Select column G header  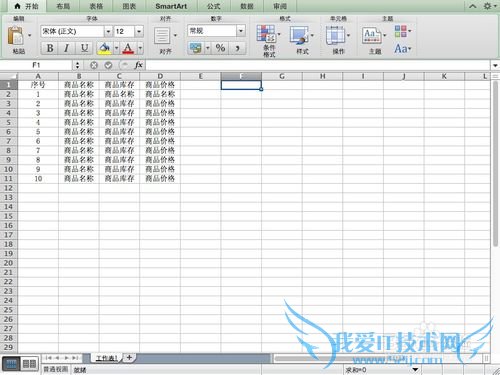point(282,76)
